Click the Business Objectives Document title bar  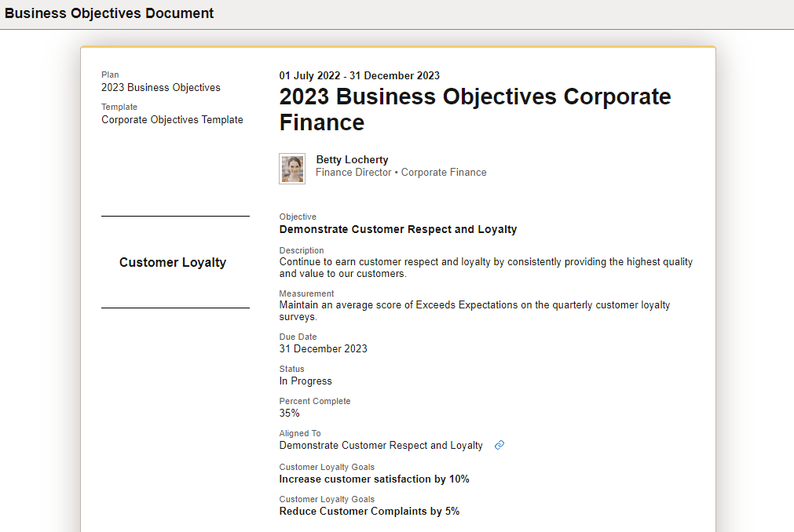[x=109, y=13]
